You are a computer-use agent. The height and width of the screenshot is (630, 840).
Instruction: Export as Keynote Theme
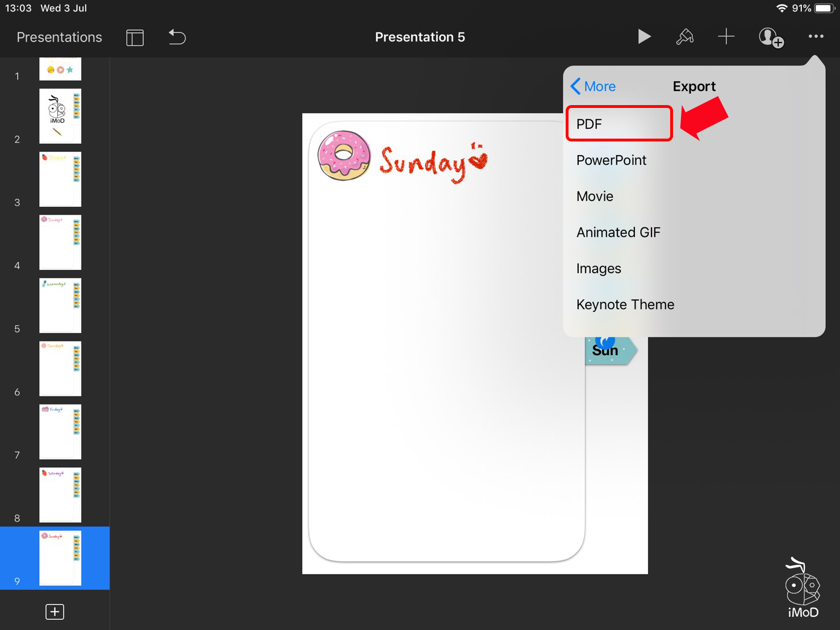pos(625,304)
